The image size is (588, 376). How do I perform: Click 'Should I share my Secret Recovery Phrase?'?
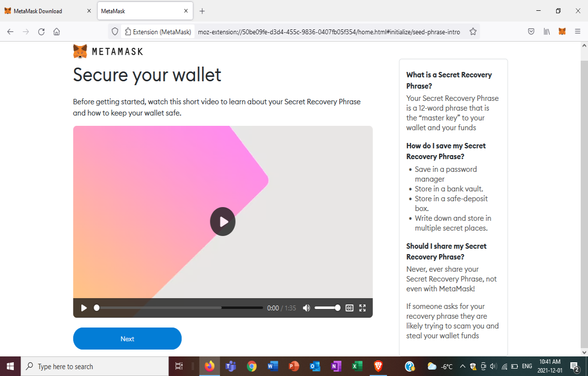[446, 251]
